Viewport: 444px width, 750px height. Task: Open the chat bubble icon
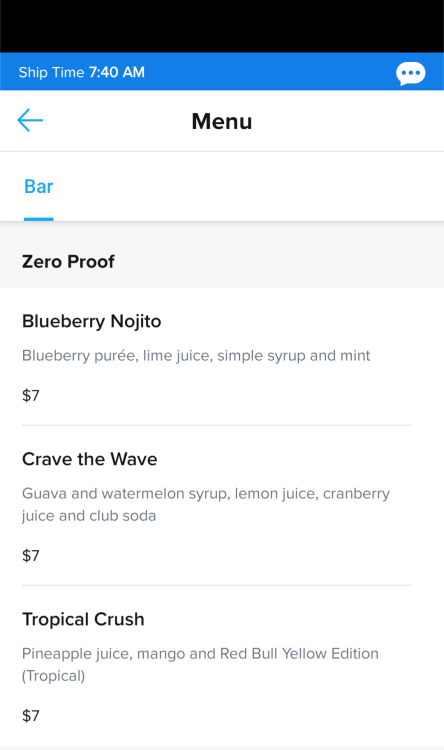click(411, 73)
